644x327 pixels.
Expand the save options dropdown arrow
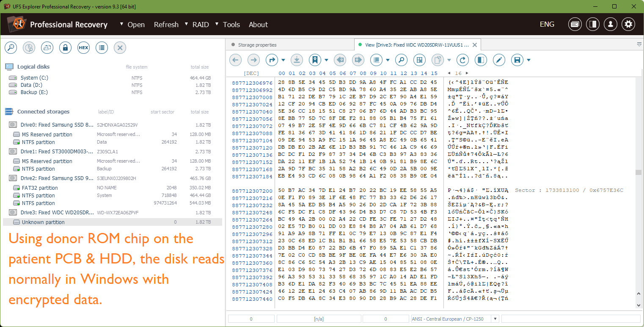tap(528, 60)
